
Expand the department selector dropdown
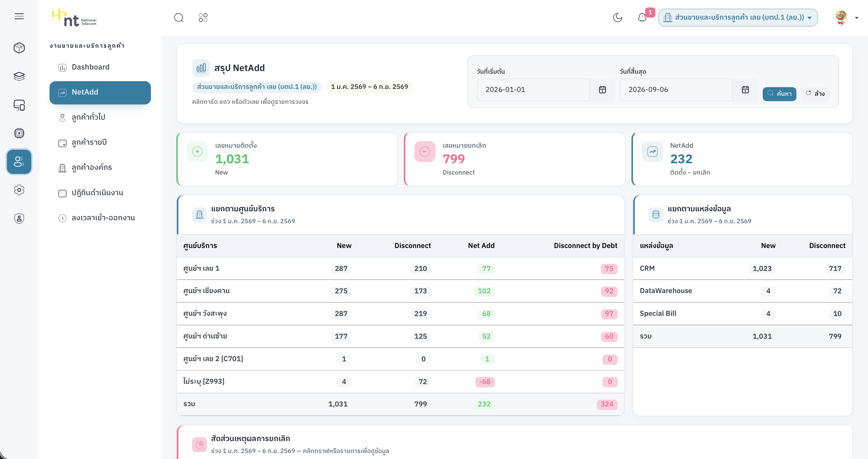[x=738, y=18]
